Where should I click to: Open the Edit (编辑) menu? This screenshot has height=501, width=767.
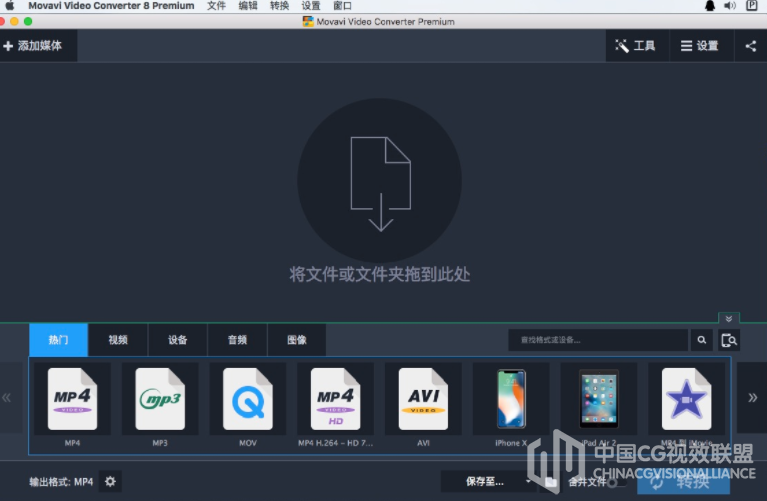248,6
